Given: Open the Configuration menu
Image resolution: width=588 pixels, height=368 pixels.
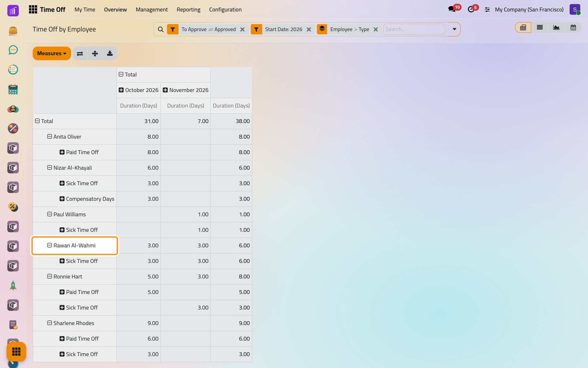Looking at the screenshot, I should 225,10.
